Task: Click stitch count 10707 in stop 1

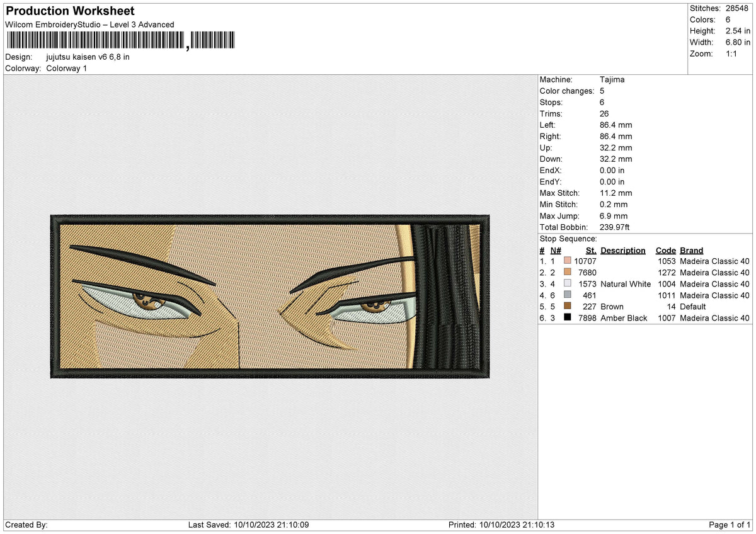Action: 585,261
